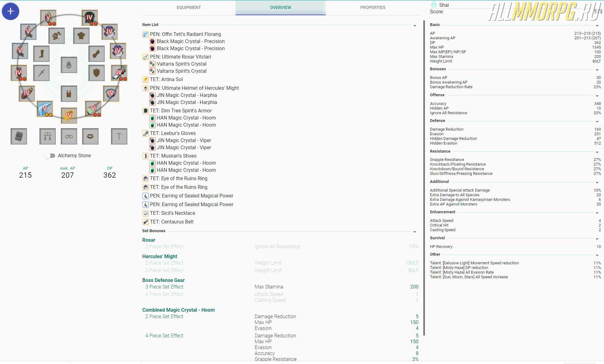This screenshot has height=364, width=604.
Task: Click the Awk. AP value 207
Action: click(68, 175)
